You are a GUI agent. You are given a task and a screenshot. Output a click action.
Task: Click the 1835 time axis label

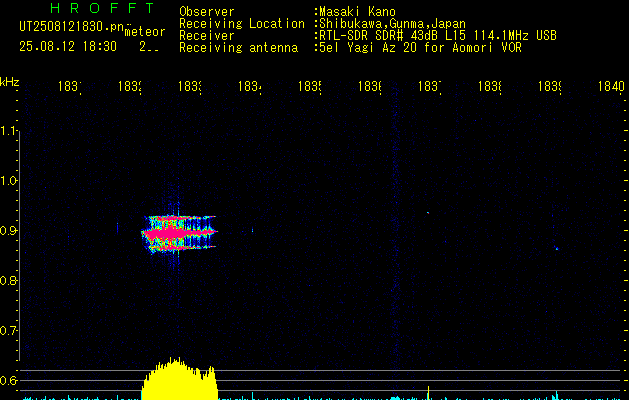tap(310, 86)
